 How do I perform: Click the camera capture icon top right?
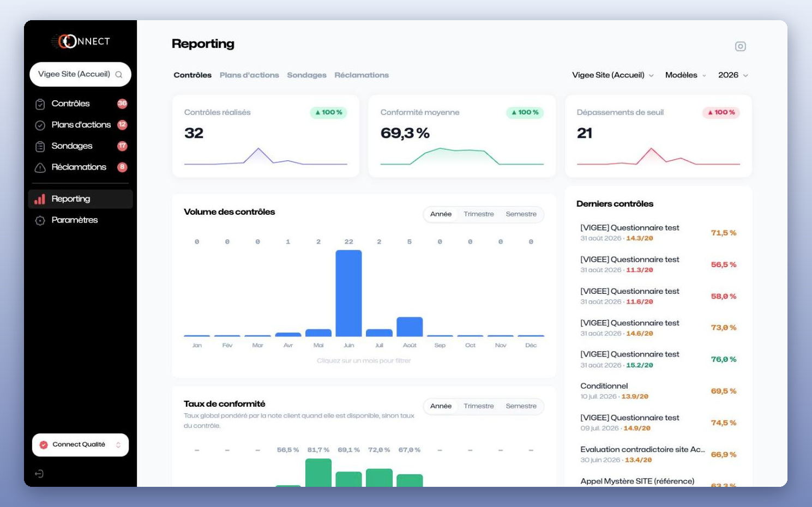pyautogui.click(x=741, y=46)
